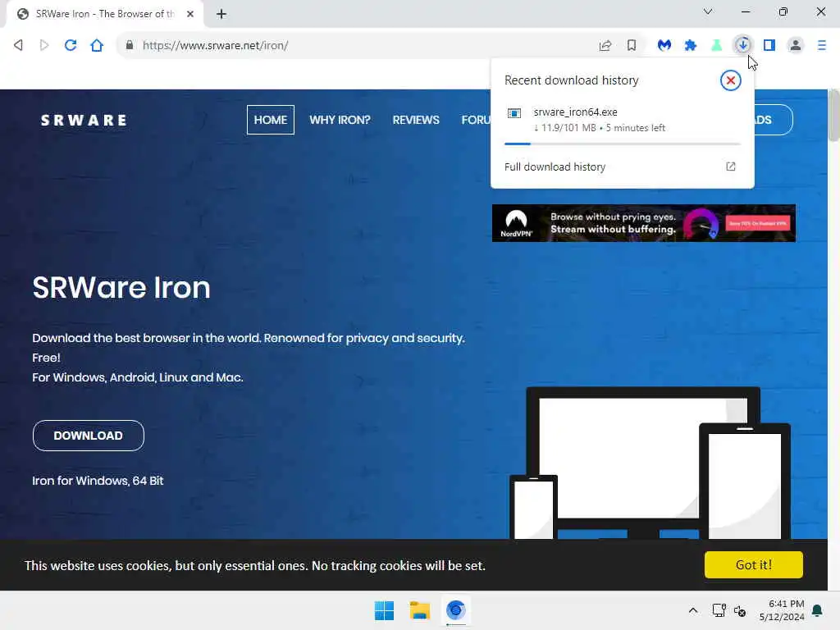840x630 pixels.
Task: Open srware_iron64.exe download entry
Action: click(622, 120)
